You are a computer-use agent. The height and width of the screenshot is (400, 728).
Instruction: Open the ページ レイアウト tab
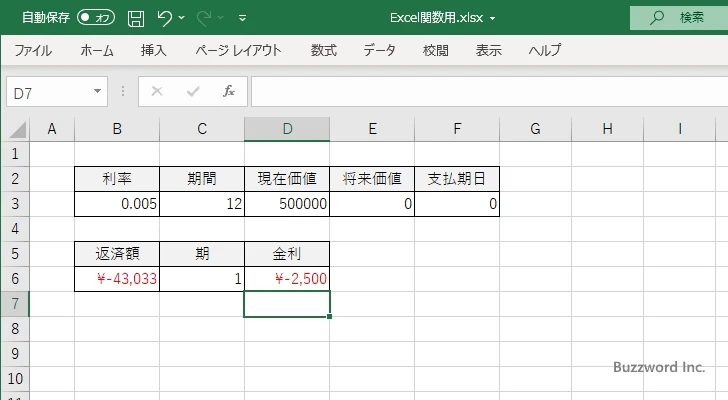point(238,50)
